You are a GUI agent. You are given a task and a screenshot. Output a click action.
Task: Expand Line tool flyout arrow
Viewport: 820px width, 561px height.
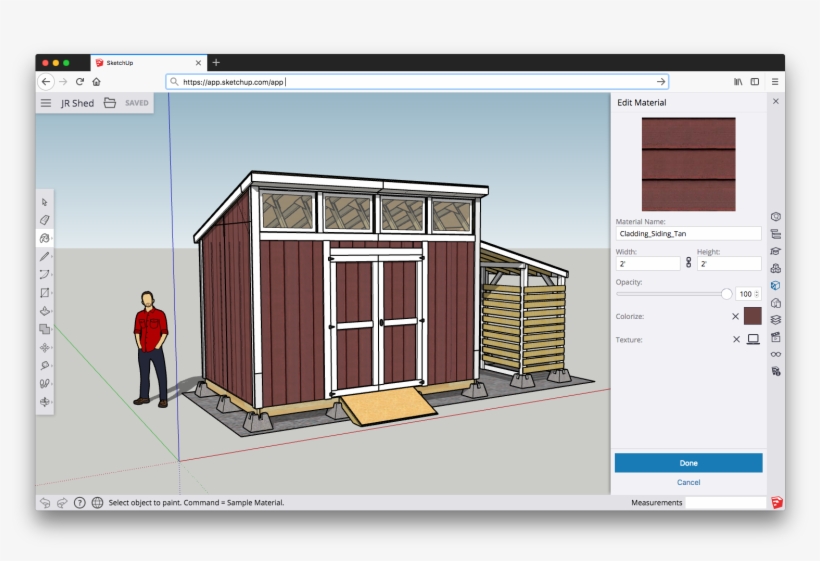51,256
